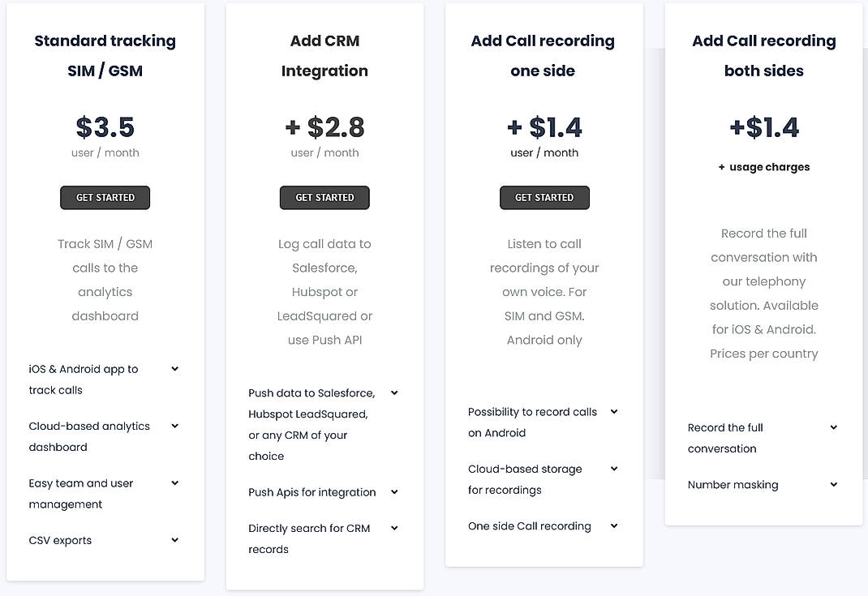Expand One side Call recording details
868x596 pixels.
tap(614, 525)
